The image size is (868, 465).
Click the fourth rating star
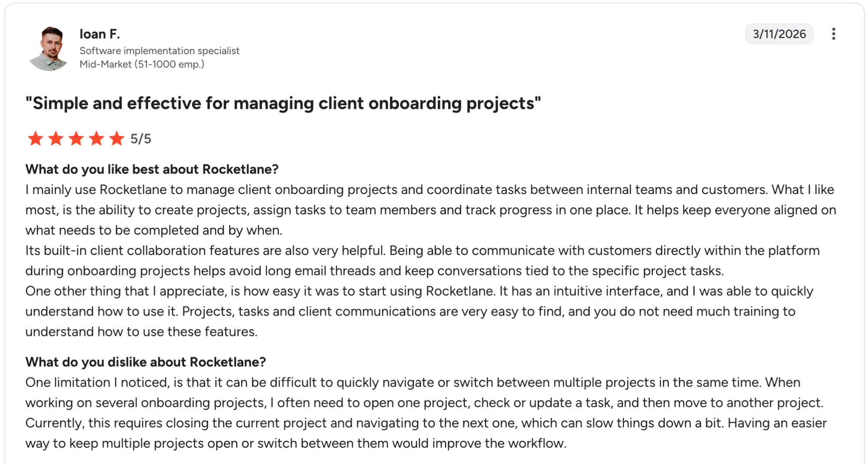click(96, 139)
